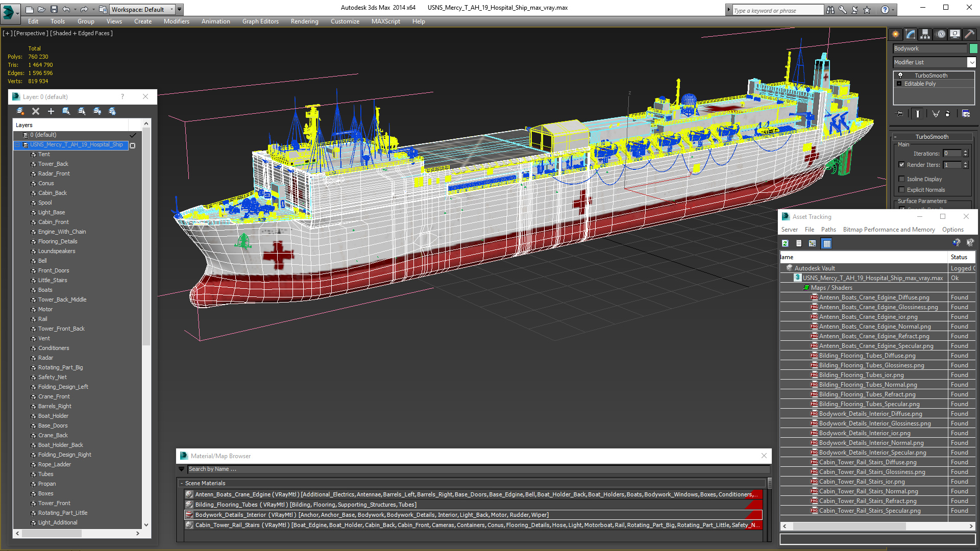Open the help icon dropdown arrow
980x551 pixels.
tap(893, 10)
